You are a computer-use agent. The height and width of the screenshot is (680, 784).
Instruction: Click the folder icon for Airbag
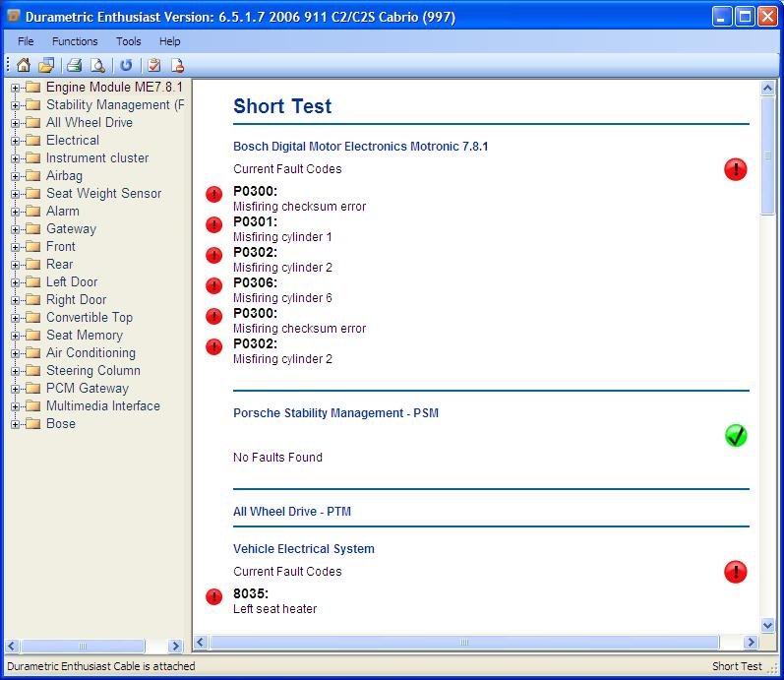coord(33,175)
